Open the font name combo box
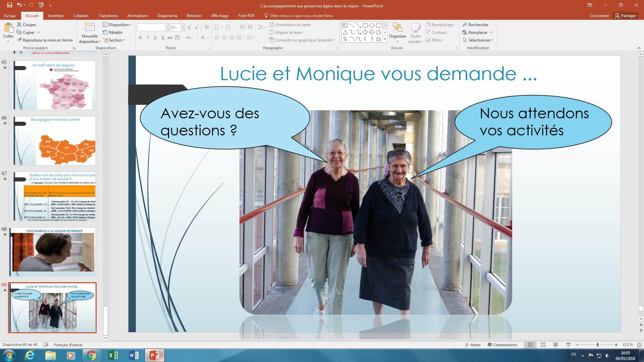This screenshot has width=644, height=362. pyautogui.click(x=153, y=27)
